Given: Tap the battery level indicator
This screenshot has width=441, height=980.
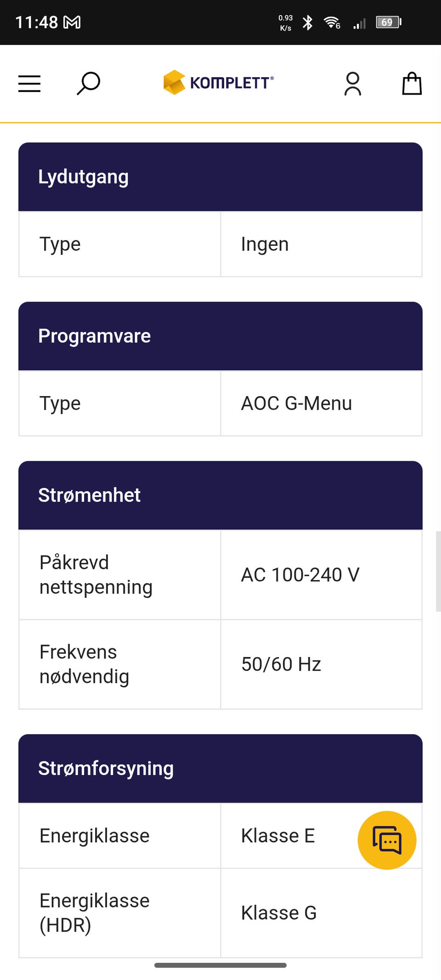Looking at the screenshot, I should pos(389,22).
